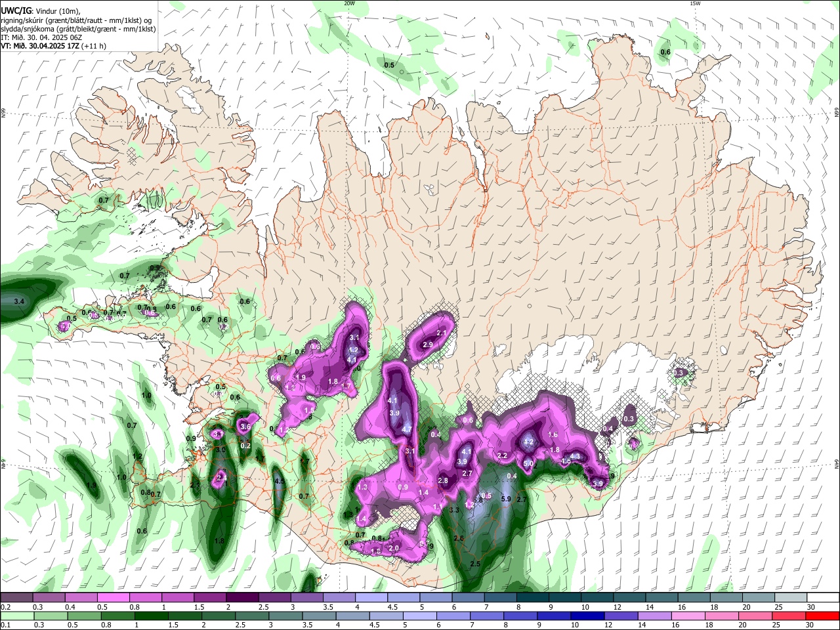Image resolution: width=840 pixels, height=630 pixels.
Task: Click the 2.8 snow value on the map
Action: [x=443, y=481]
